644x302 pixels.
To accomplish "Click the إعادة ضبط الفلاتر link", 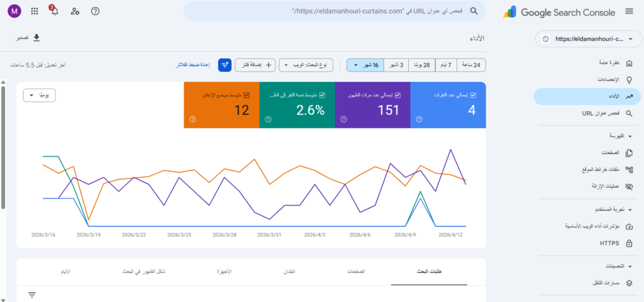I will (x=192, y=65).
